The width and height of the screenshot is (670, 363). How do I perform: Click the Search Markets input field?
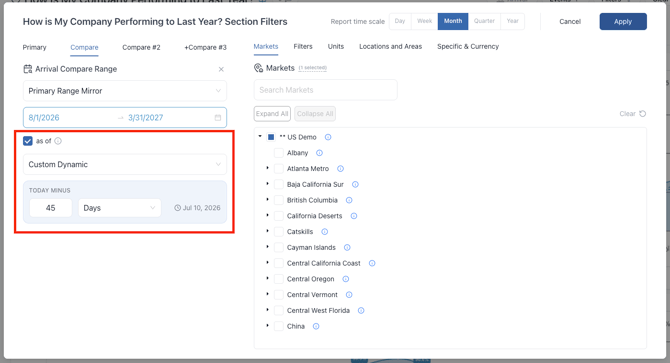(x=326, y=90)
